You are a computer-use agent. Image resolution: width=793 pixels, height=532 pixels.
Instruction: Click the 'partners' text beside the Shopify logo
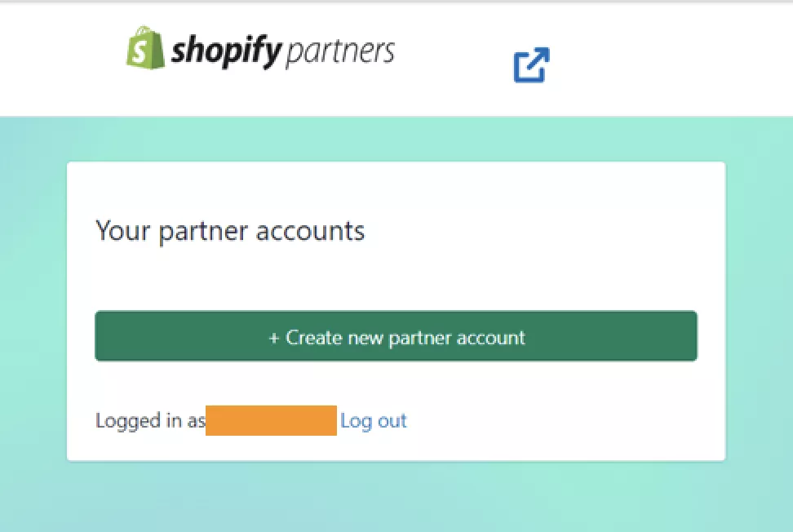[341, 51]
